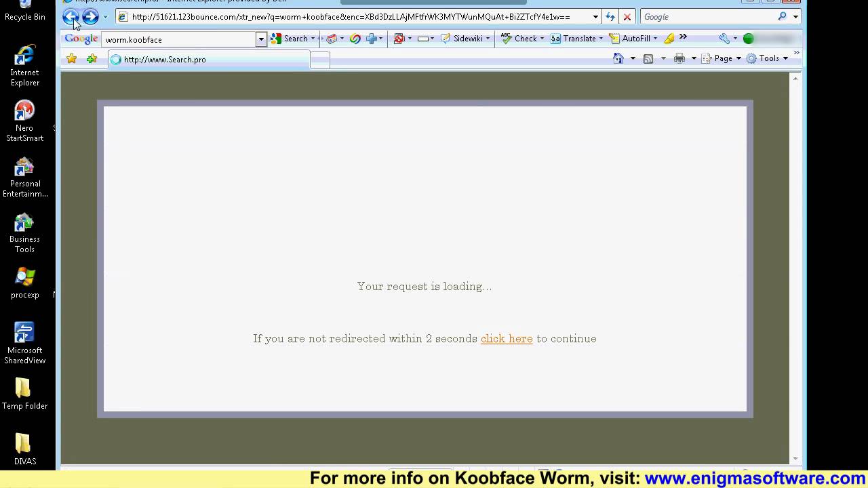Click the 'Your request is loading...' text
Viewport: 868px width, 488px height.
[x=425, y=287]
